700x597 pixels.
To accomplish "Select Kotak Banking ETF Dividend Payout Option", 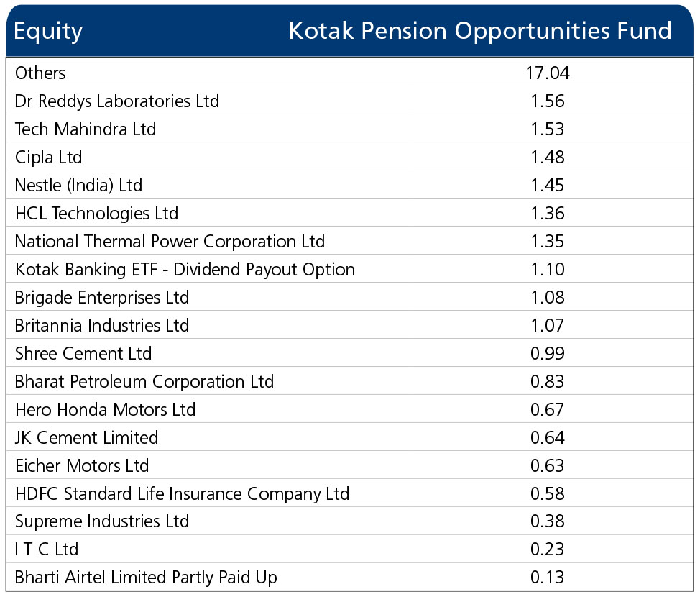I will [185, 269].
